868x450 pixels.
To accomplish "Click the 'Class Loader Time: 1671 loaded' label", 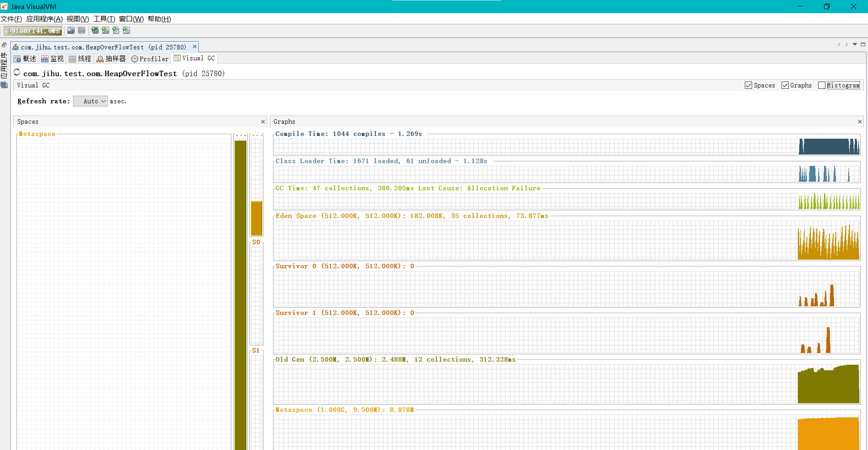I will tap(337, 161).
